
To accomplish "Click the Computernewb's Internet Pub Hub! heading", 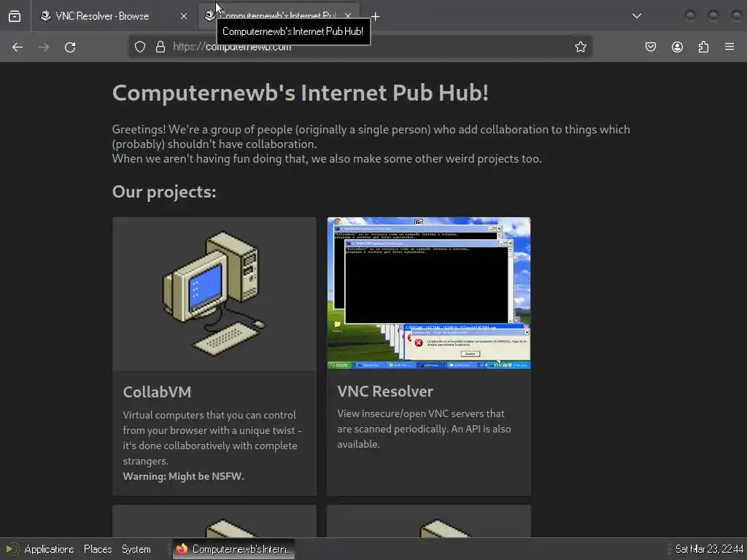I will (x=300, y=93).
